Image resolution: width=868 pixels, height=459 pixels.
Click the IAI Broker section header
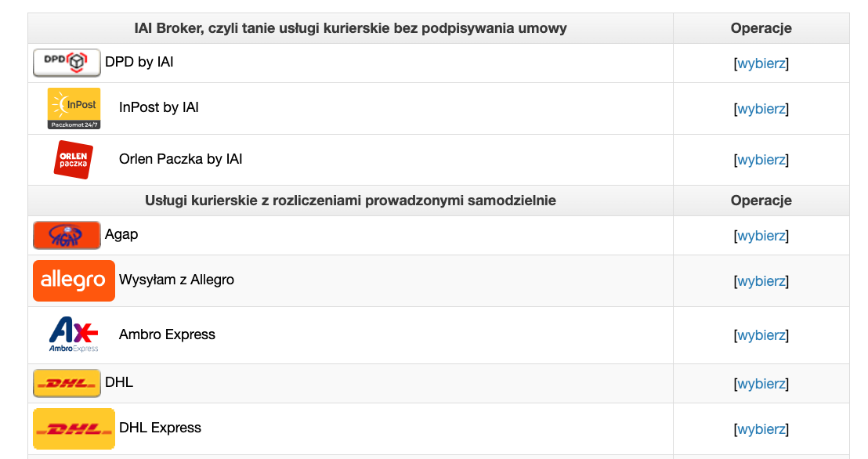350,28
